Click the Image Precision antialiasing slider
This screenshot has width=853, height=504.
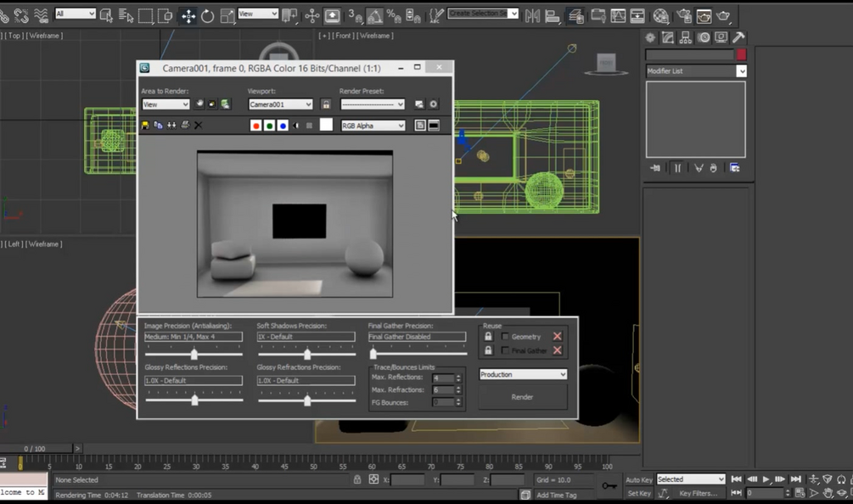pyautogui.click(x=194, y=355)
